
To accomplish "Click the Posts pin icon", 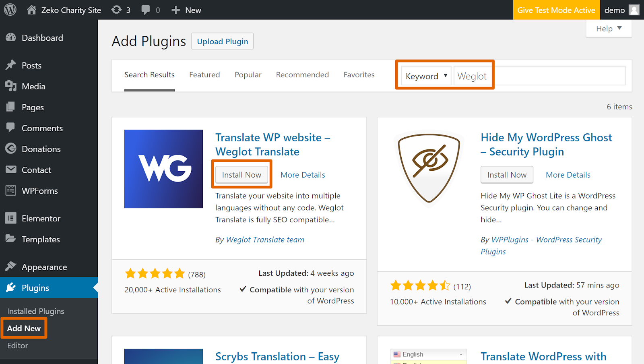I will point(11,65).
